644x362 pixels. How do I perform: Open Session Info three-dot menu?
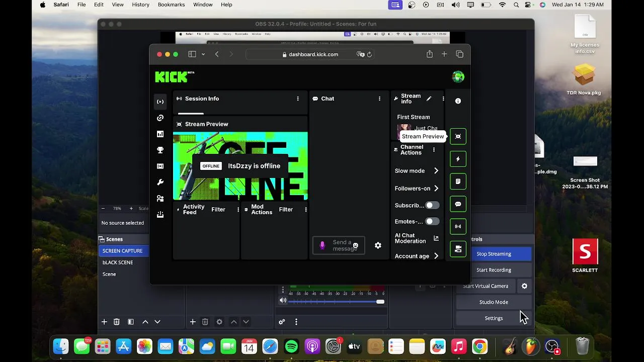(298, 99)
